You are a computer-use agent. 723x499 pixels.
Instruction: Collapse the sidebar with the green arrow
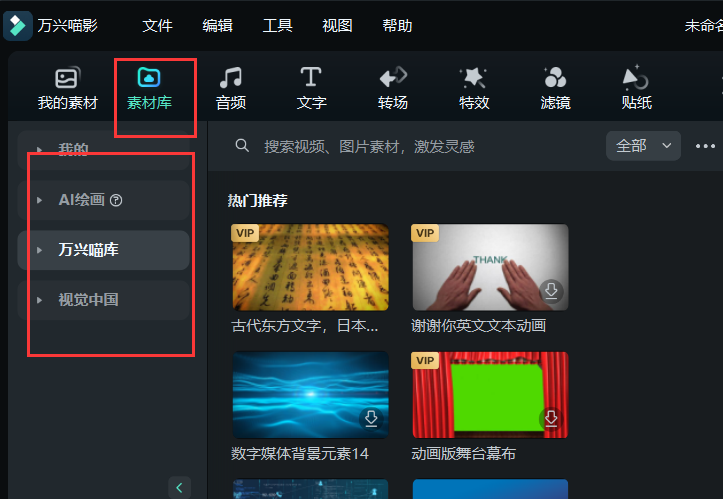pyautogui.click(x=179, y=487)
